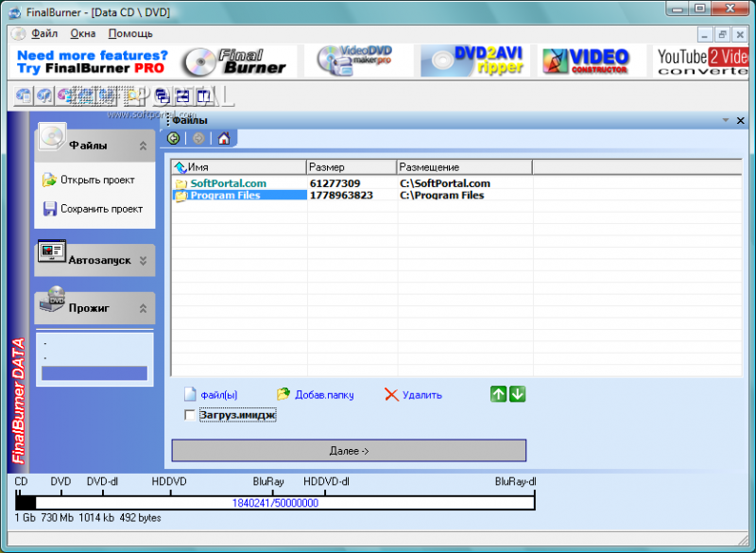756x553 pixels.
Task: Click the DVD-dl marker label
Action: (x=102, y=482)
